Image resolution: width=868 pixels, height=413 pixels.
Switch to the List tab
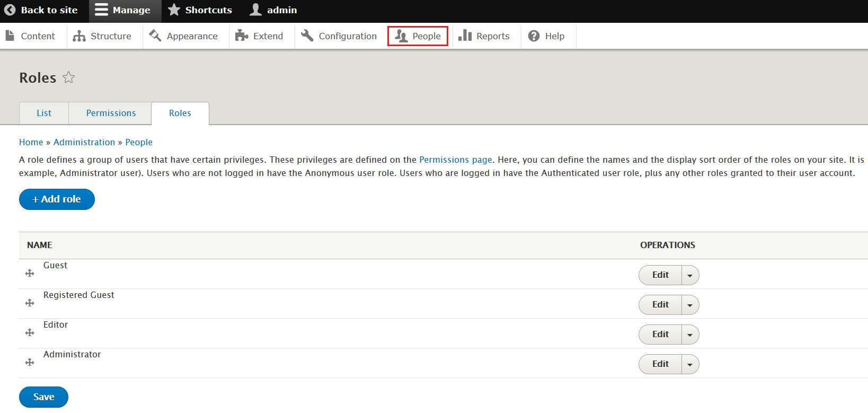[44, 113]
